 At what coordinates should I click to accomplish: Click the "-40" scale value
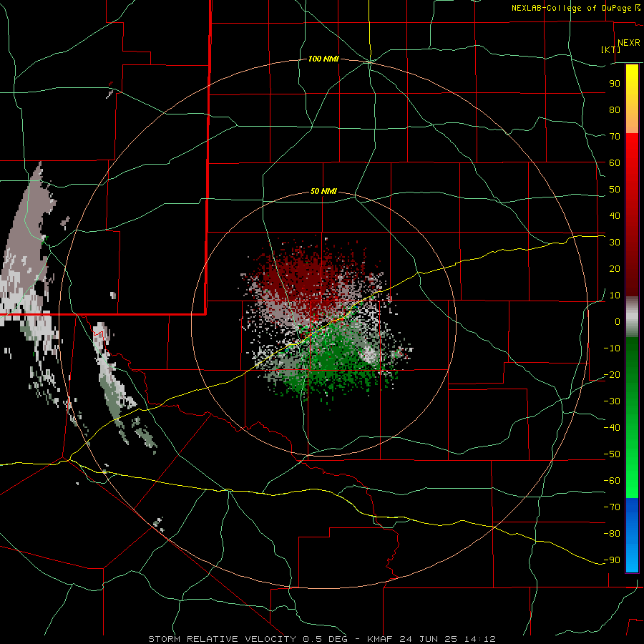pyautogui.click(x=612, y=428)
